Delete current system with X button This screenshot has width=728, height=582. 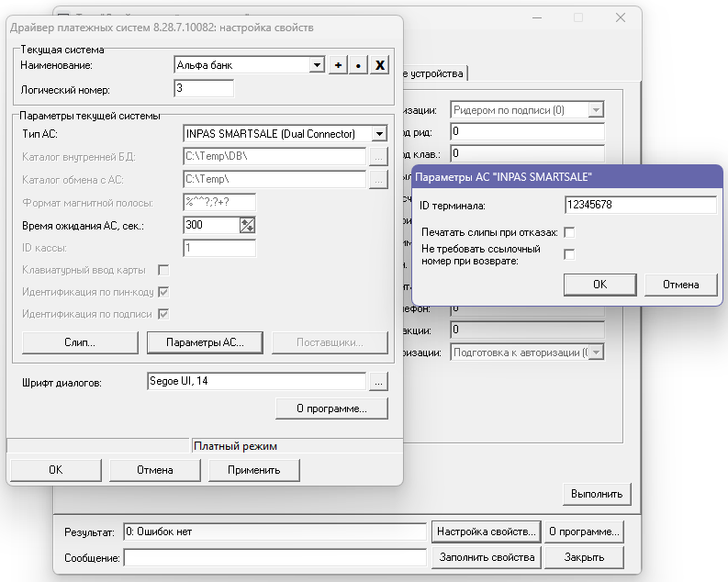(380, 65)
